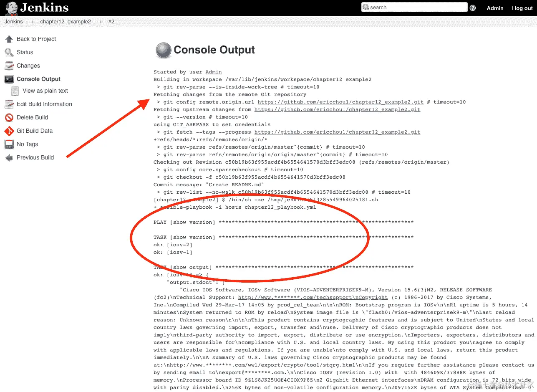Click the 'TASK [show output]' line
The width and height of the screenshot is (537, 392).
(x=284, y=267)
